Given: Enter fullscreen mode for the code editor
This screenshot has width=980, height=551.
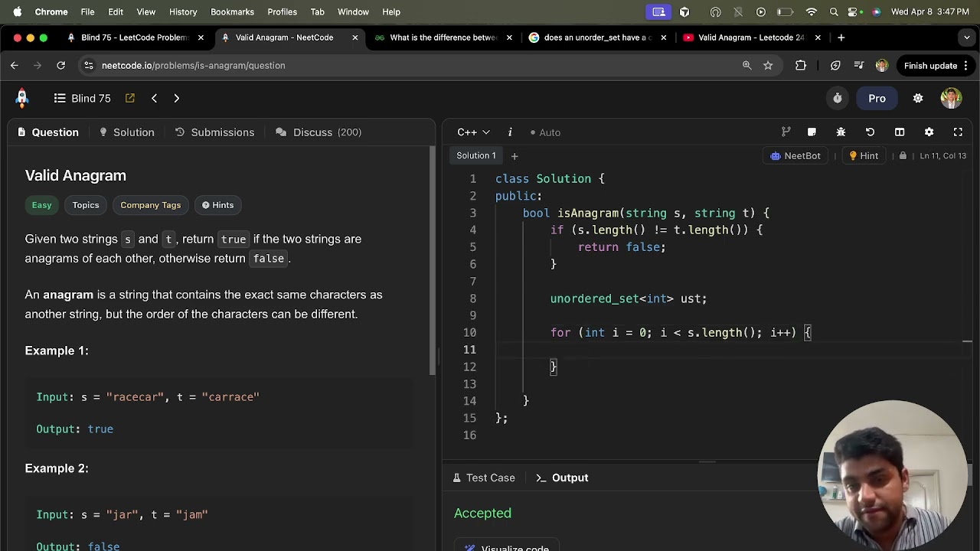Looking at the screenshot, I should (958, 132).
